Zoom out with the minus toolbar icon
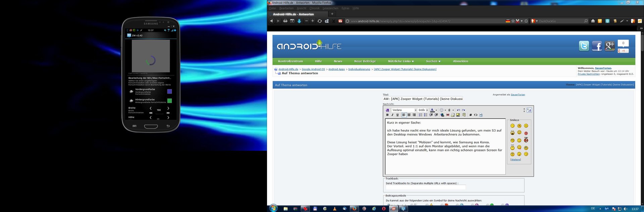 306,21
